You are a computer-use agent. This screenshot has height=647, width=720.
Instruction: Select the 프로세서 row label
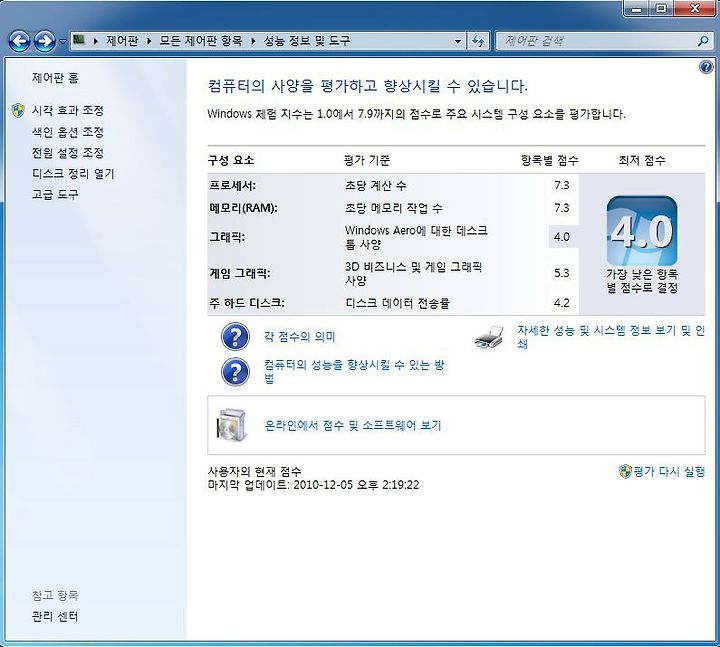pos(232,186)
